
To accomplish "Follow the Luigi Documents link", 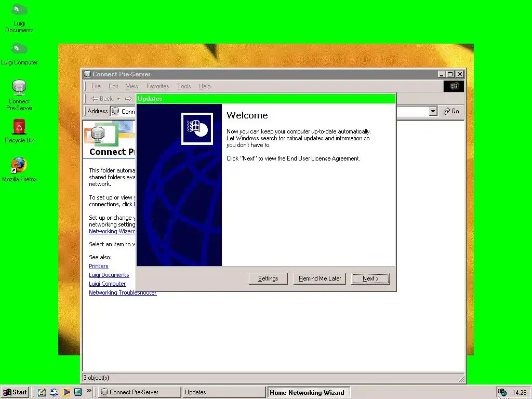I will 109,275.
